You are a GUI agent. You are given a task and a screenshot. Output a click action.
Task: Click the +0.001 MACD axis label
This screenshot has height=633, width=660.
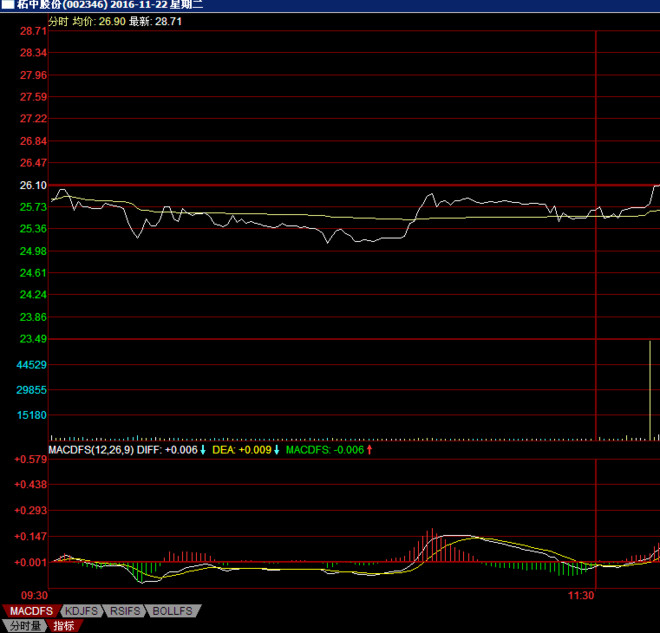pos(31,562)
